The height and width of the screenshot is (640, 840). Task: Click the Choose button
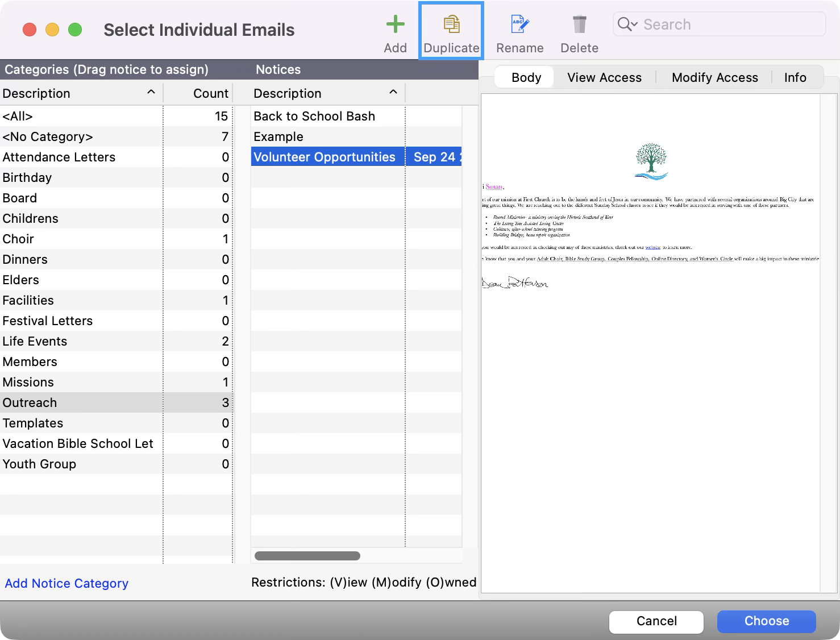coord(767,621)
